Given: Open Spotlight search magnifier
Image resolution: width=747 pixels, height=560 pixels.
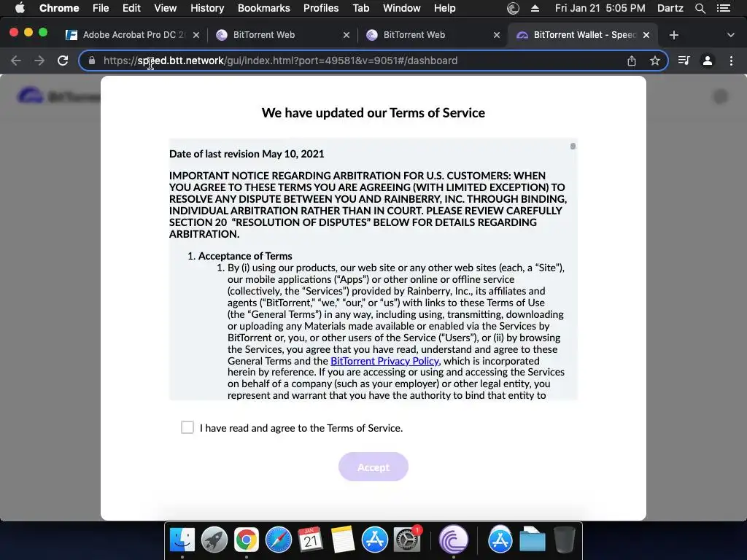Looking at the screenshot, I should click(x=700, y=8).
